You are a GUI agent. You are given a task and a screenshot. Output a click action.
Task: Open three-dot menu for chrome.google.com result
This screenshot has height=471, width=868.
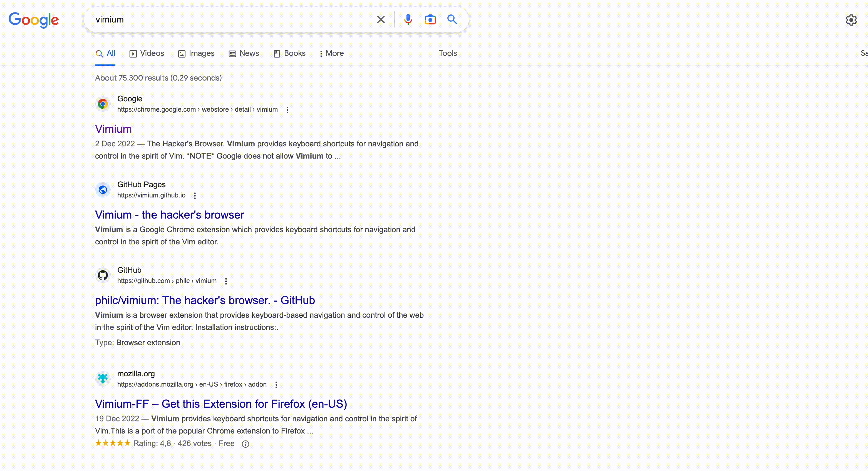287,110
